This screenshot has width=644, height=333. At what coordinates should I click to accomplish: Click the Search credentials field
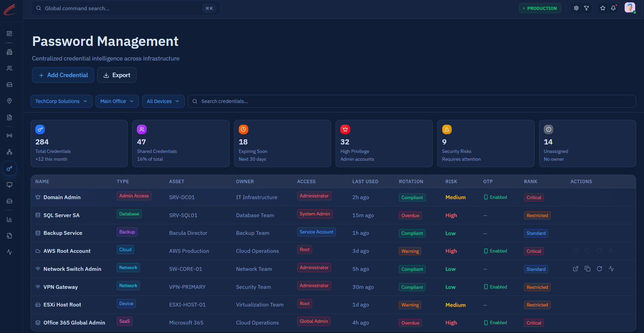click(x=412, y=101)
